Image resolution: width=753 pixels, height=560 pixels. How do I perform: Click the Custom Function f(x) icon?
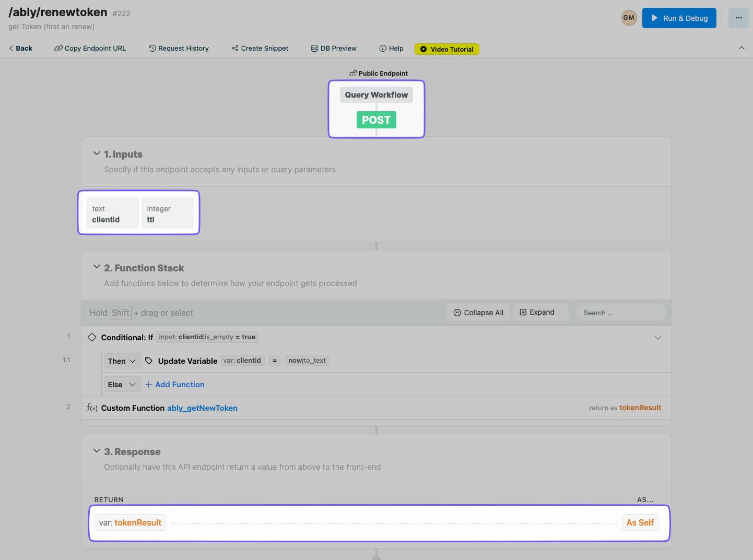(92, 408)
